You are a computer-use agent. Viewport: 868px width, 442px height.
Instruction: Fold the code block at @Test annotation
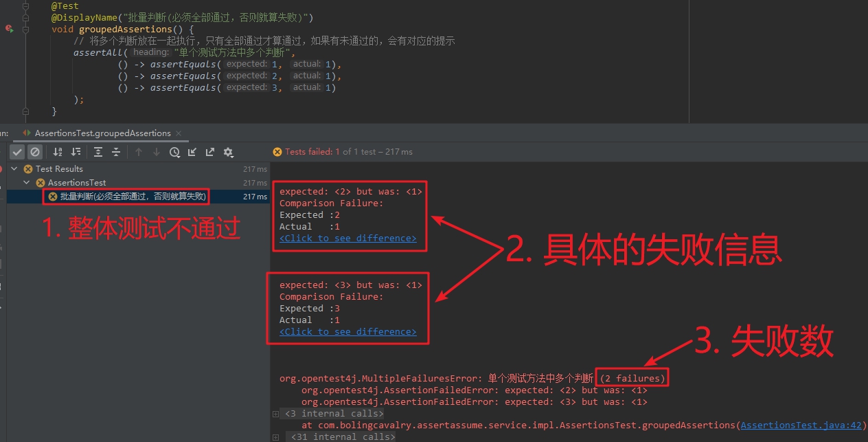25,6
